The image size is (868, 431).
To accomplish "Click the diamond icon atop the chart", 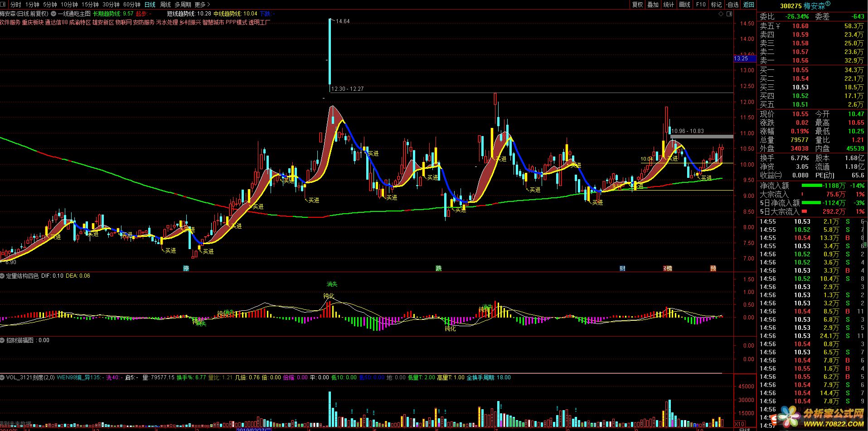I will [721, 14].
